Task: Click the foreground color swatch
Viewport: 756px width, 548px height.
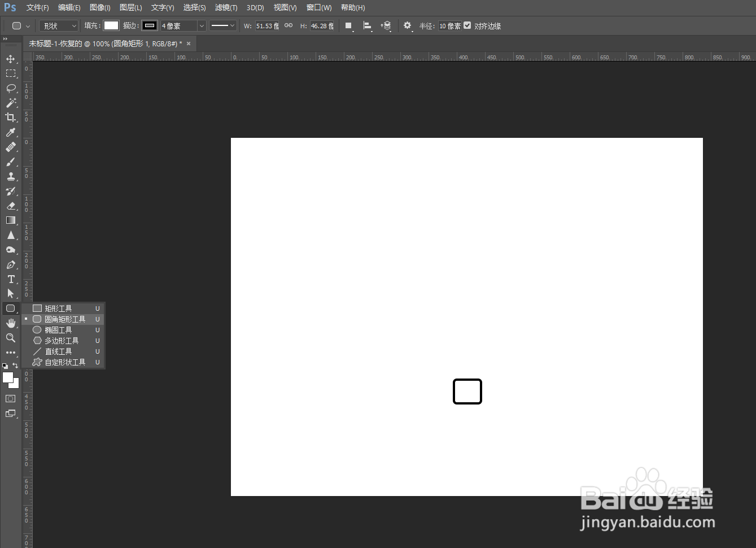Action: (8, 377)
